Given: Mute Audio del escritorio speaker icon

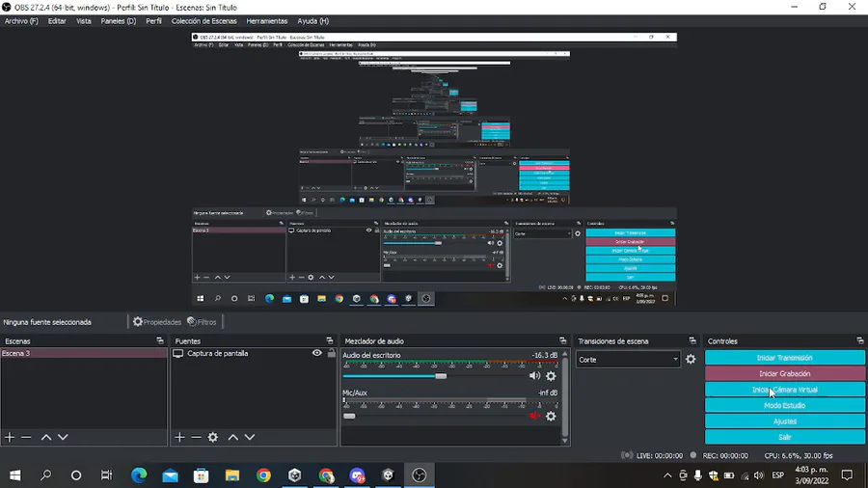Looking at the screenshot, I should click(x=534, y=376).
